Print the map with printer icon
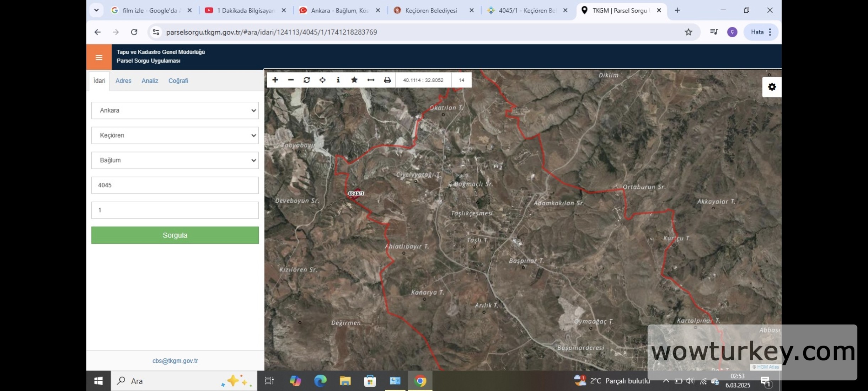868x391 pixels. (x=387, y=80)
